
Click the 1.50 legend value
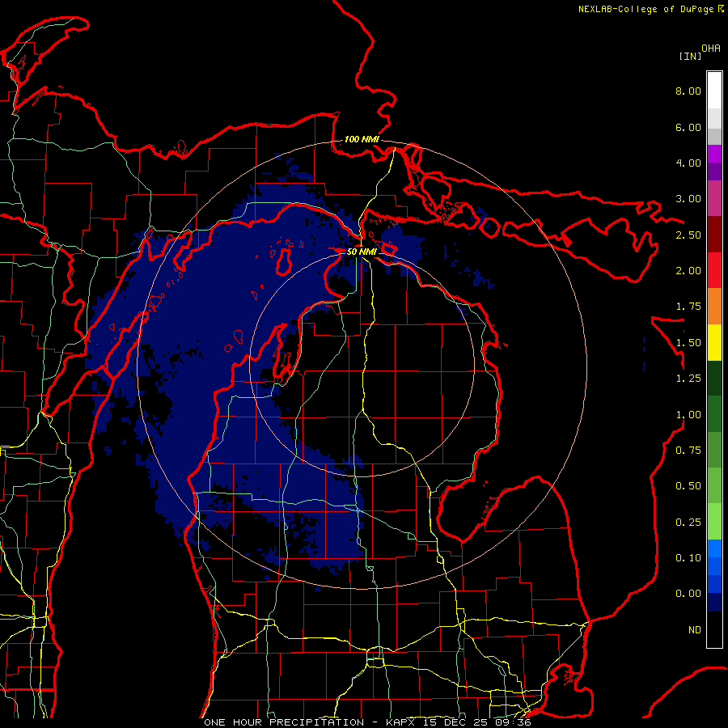click(688, 343)
